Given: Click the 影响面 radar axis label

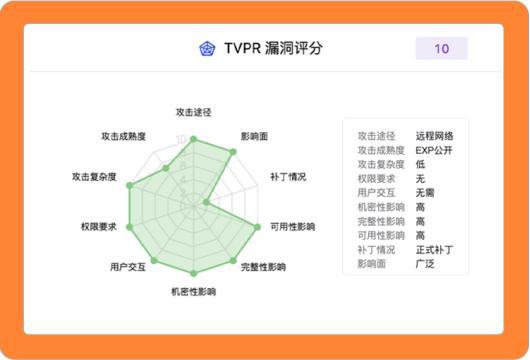Looking at the screenshot, I should tap(254, 137).
